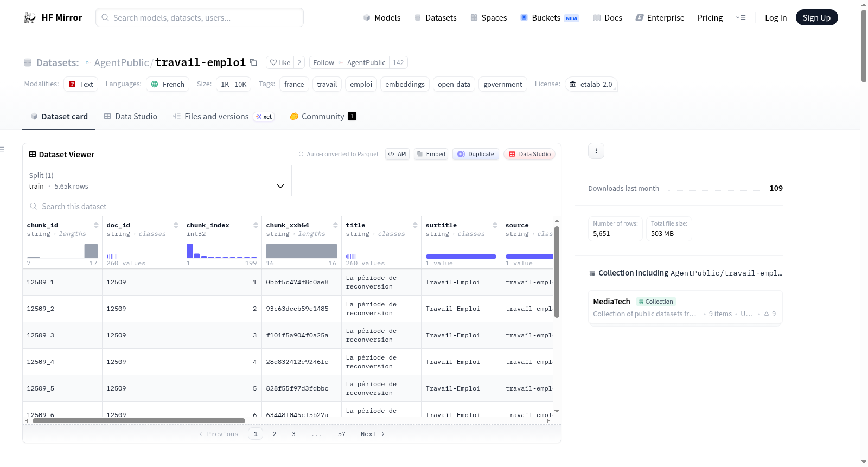Open the three-dot options menu in sidebar
The width and height of the screenshot is (868, 467).
[596, 151]
